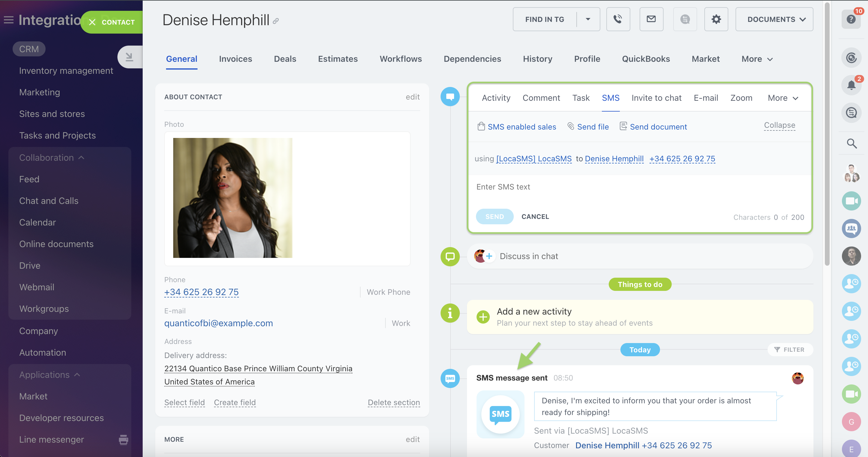Switch to the Invoices tab
Screen dimensions: 868x457
[235, 59]
